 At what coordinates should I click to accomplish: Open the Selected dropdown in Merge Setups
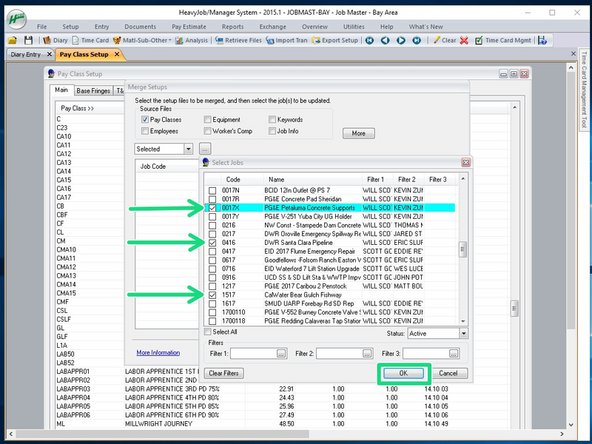(188, 149)
